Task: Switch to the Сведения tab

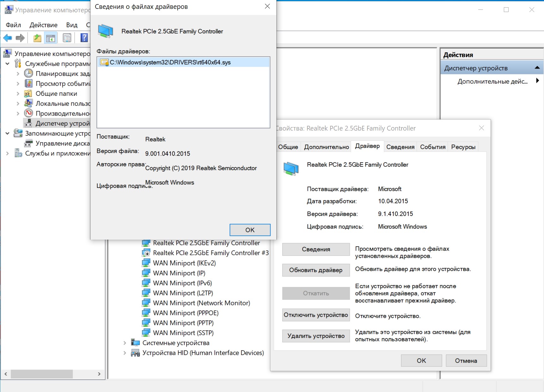Action: tap(400, 147)
